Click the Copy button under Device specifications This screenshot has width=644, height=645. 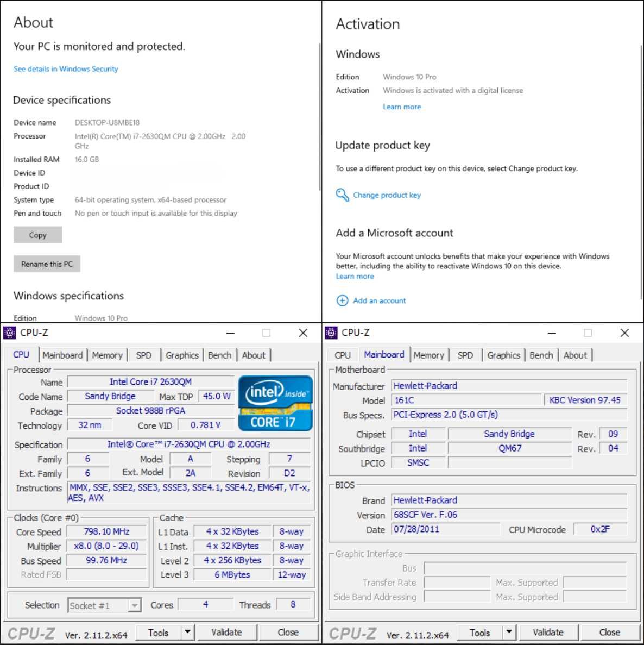38,235
